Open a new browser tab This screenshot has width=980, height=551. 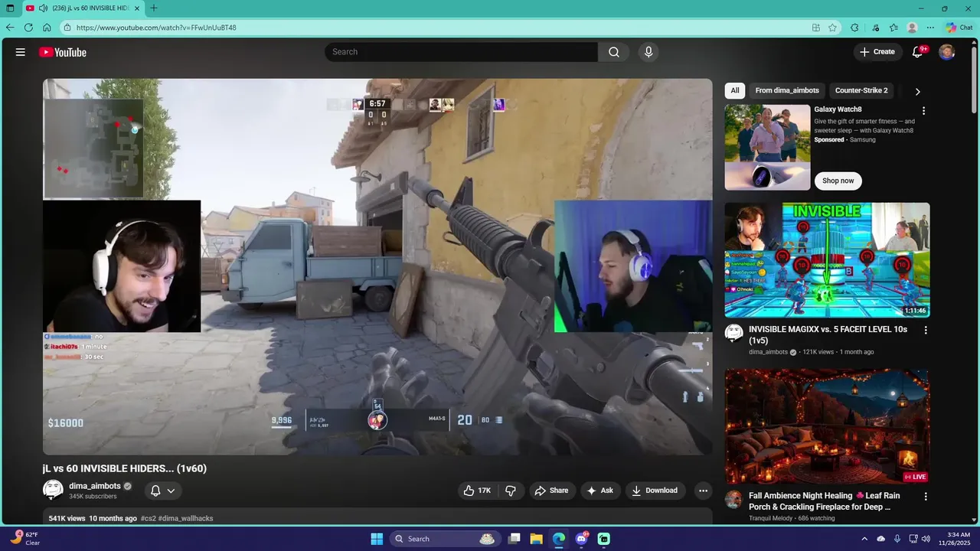coord(154,8)
